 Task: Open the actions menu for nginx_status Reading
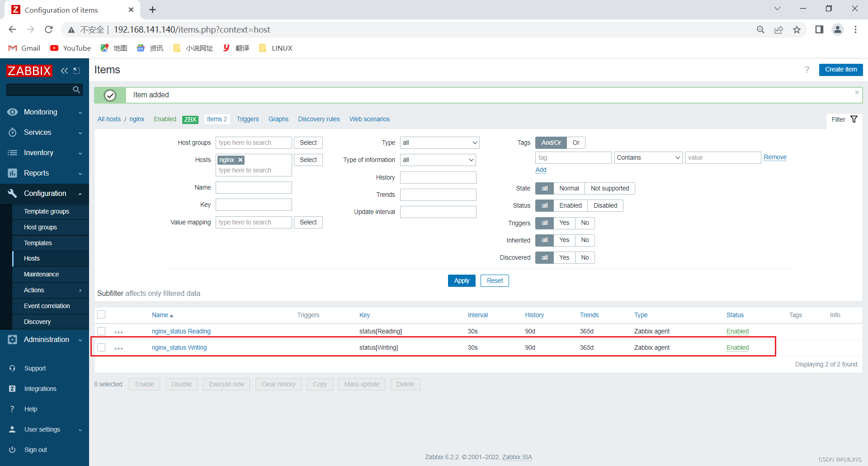[118, 332]
